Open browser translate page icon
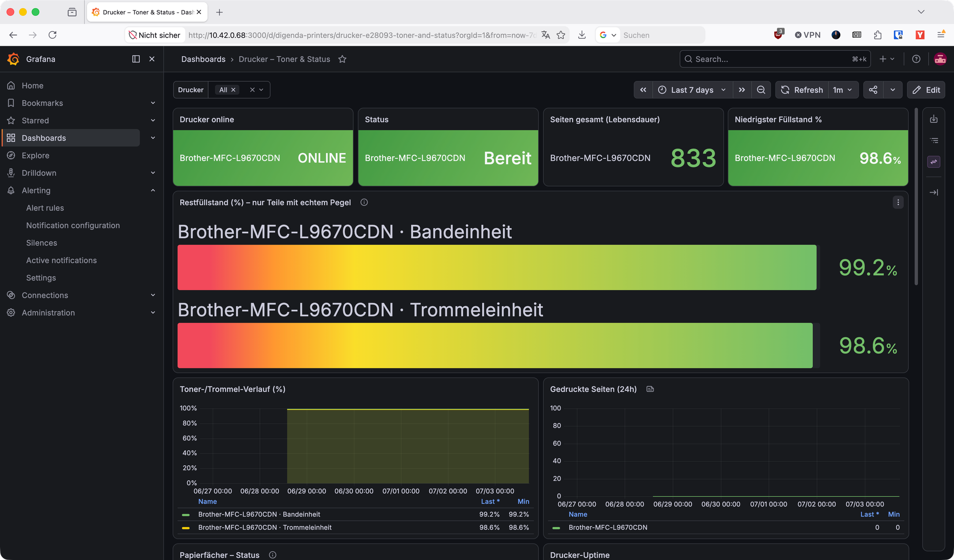The image size is (954, 560). tap(546, 35)
